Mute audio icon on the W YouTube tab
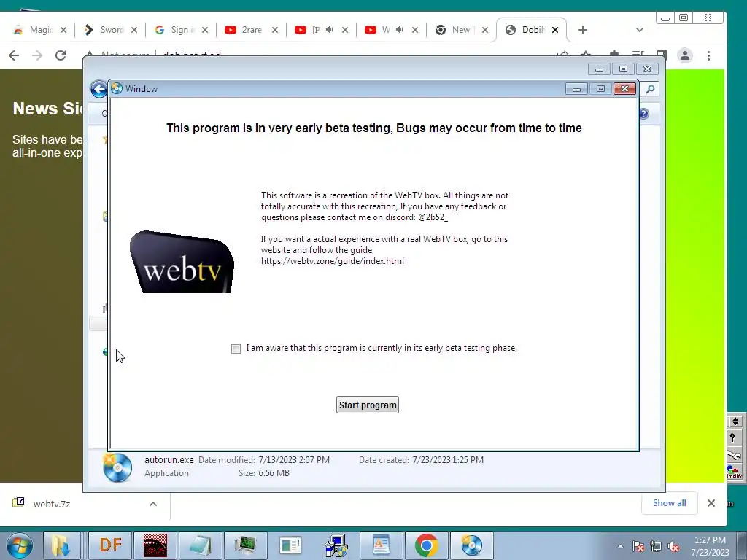This screenshot has height=560, width=747. [x=399, y=30]
